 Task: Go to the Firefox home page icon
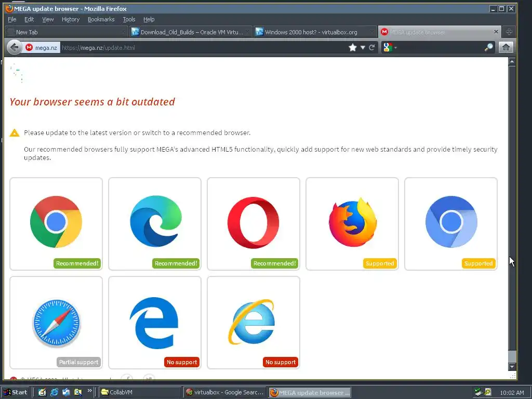tap(506, 47)
